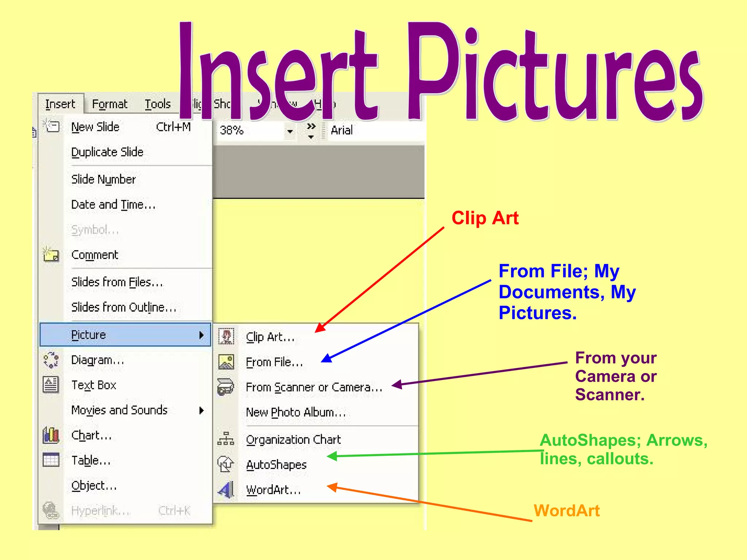The width and height of the screenshot is (747, 560).
Task: Select From Scanner or Camera...
Action: click(316, 387)
